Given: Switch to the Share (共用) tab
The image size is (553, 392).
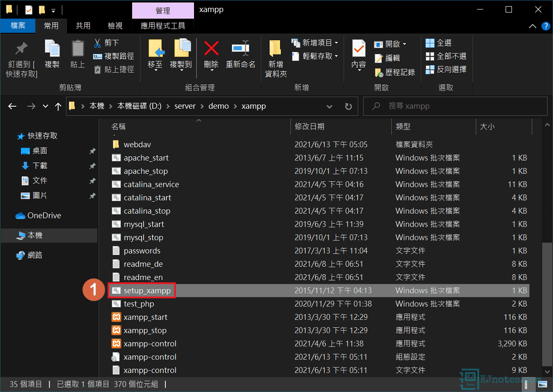Looking at the screenshot, I should click(83, 26).
